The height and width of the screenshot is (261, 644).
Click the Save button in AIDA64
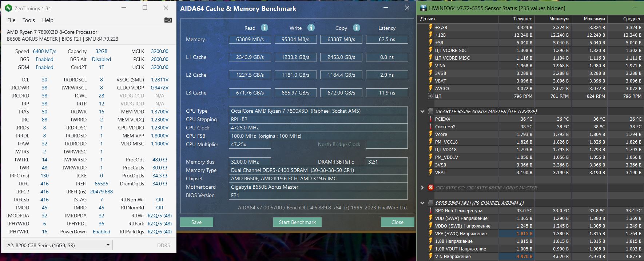[x=196, y=222]
